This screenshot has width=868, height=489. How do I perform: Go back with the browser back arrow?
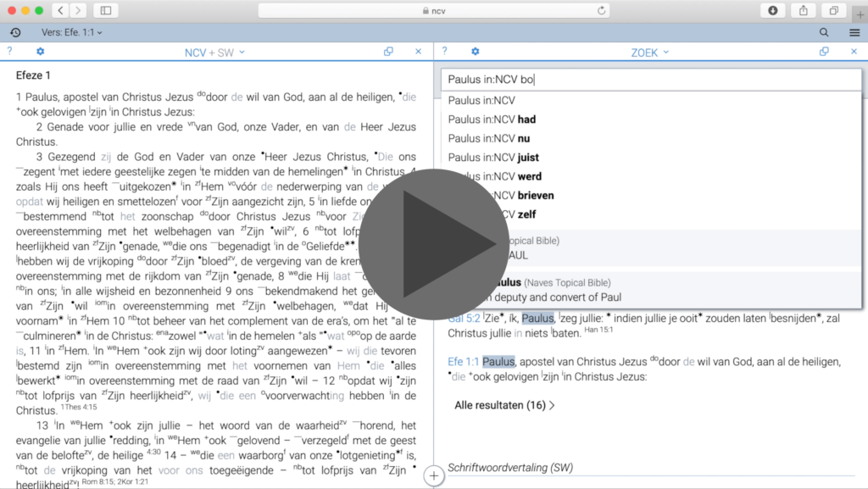[60, 10]
